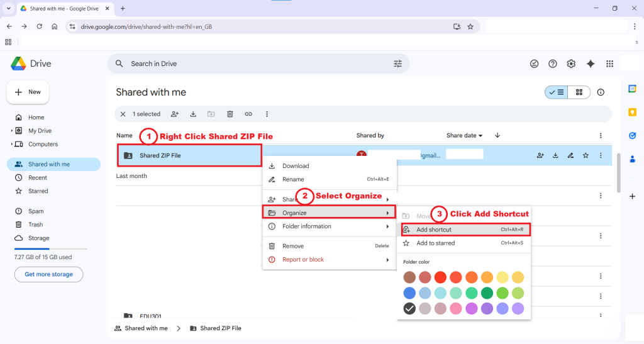Image resolution: width=644 pixels, height=344 pixels.
Task: Click the Gemini sparkle icon in header
Action: [x=591, y=64]
